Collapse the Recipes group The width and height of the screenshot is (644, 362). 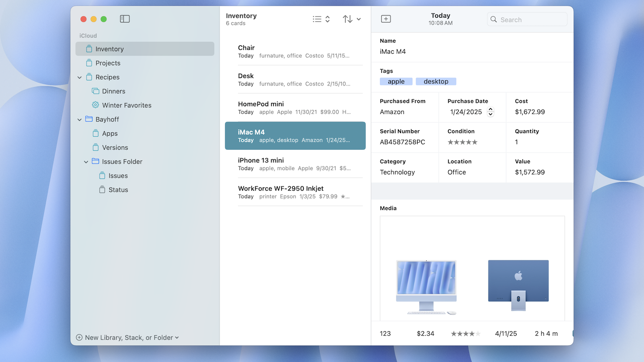79,77
